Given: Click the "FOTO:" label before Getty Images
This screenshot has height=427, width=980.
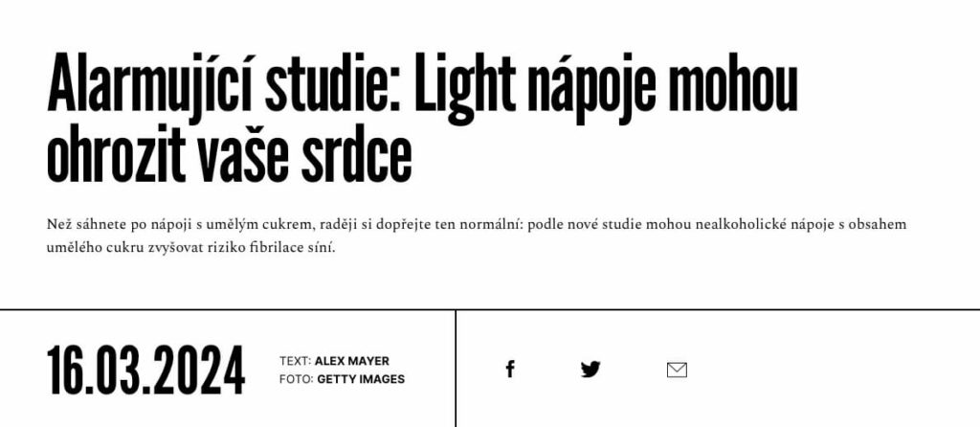Looking at the screenshot, I should pos(297,379).
